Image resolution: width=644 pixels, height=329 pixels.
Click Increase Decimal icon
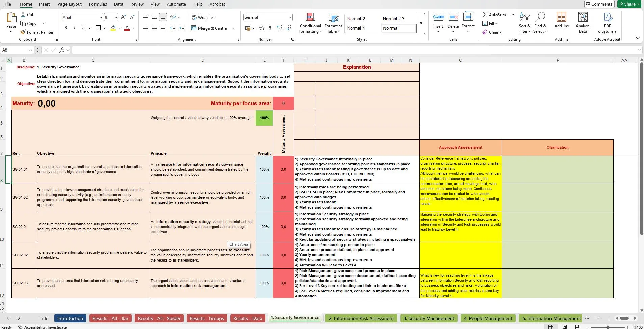point(280,28)
